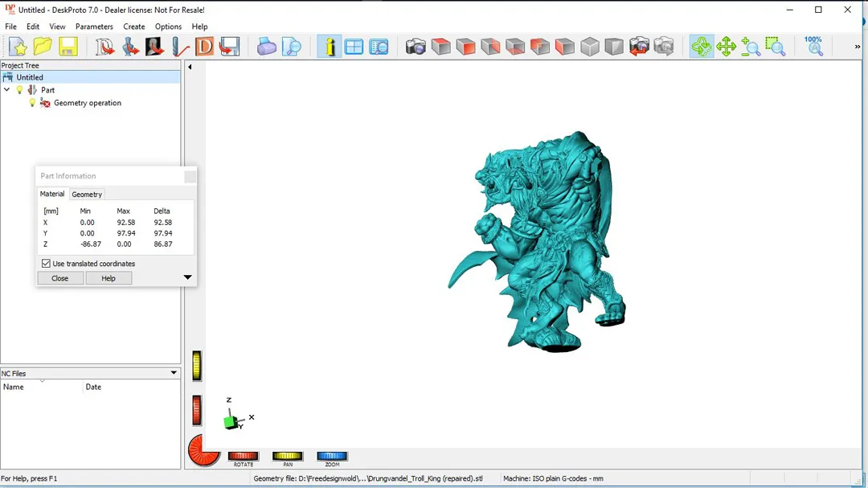Click the grayed Next view camera icon
The width and height of the screenshot is (868, 488).
click(664, 47)
